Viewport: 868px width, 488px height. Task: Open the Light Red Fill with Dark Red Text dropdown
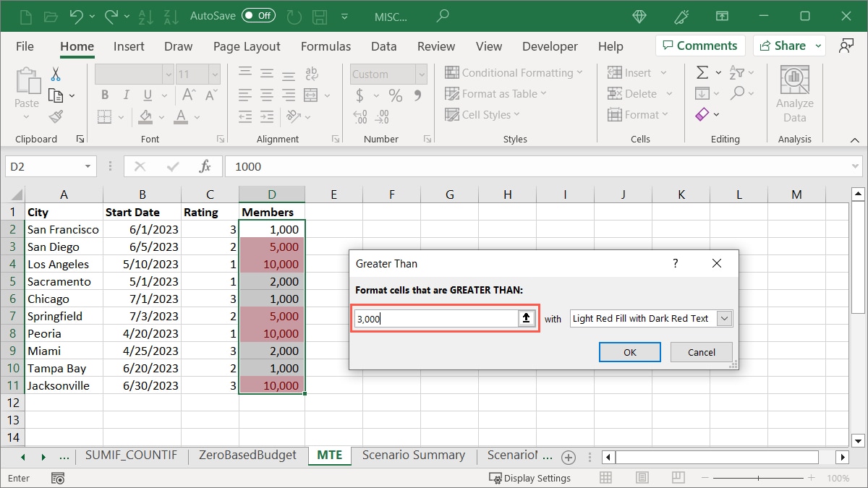pos(726,318)
